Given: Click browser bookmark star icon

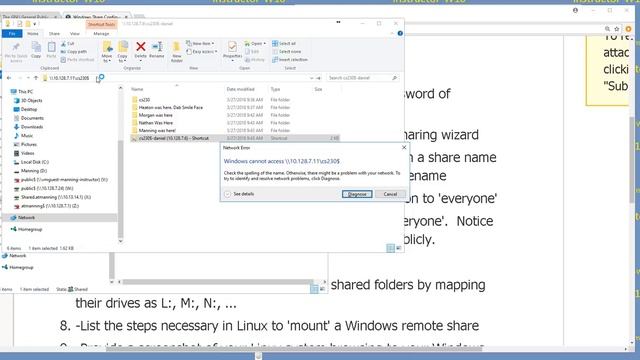Looking at the screenshot, I should pos(617,29).
